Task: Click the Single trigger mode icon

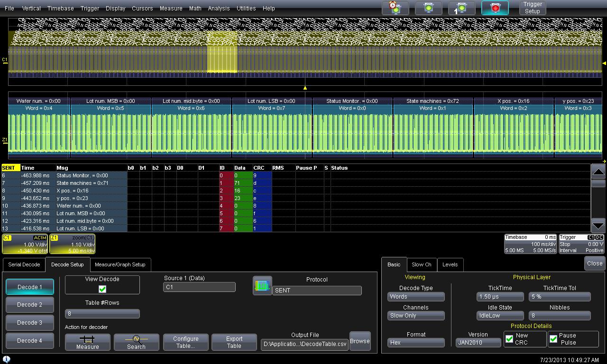Action: 461,8
